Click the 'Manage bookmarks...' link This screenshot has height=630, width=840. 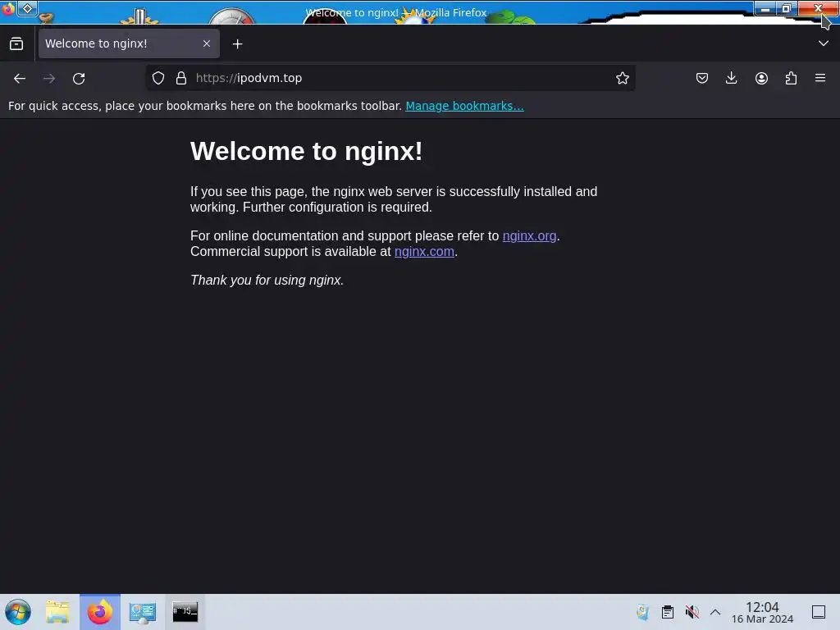pos(464,106)
